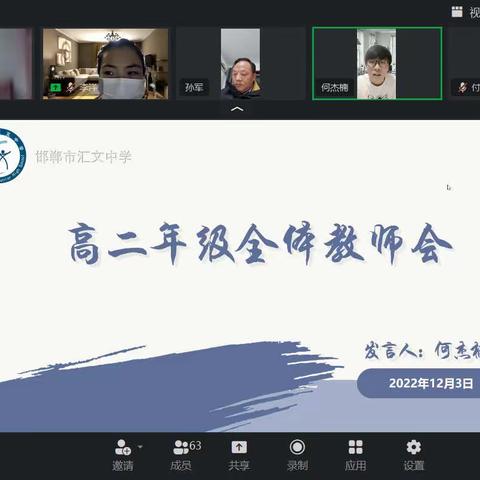Select 何杰楠's highlighted video tile
Viewport: 480px width, 480px height.
click(377, 63)
